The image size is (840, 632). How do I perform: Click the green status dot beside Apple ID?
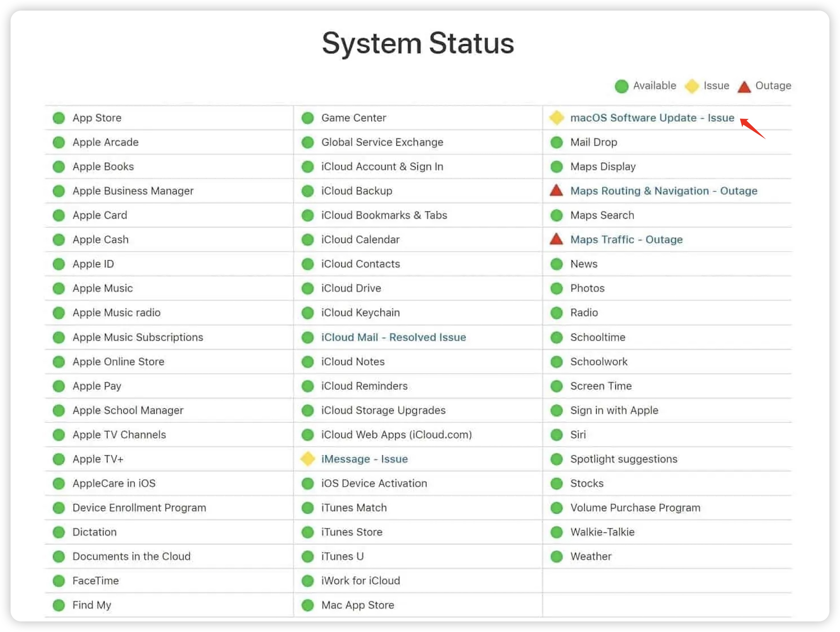[59, 264]
